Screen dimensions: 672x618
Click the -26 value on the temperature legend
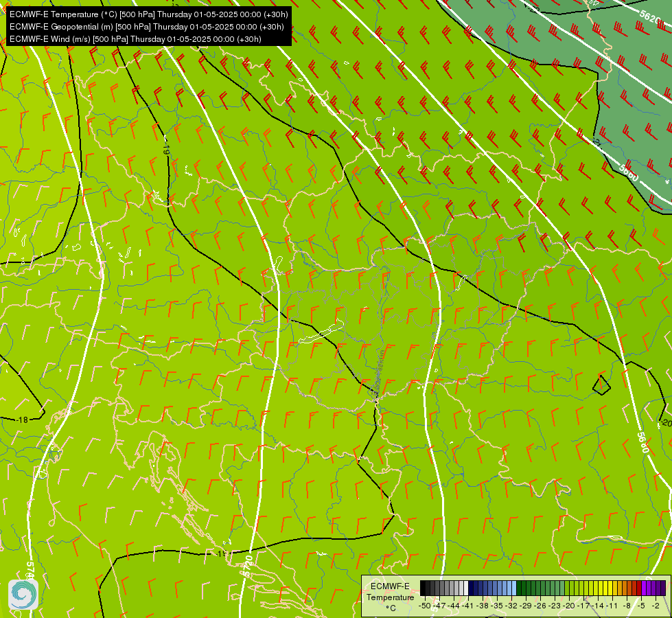point(540,606)
